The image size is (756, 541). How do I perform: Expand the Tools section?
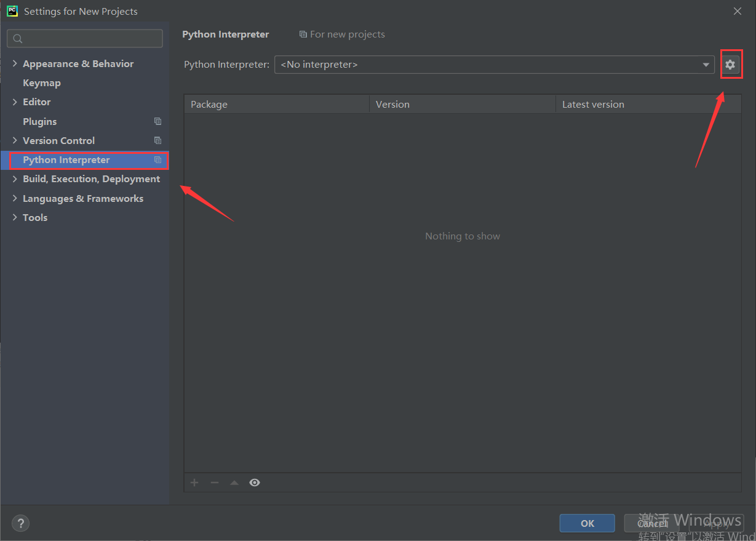[x=15, y=217]
